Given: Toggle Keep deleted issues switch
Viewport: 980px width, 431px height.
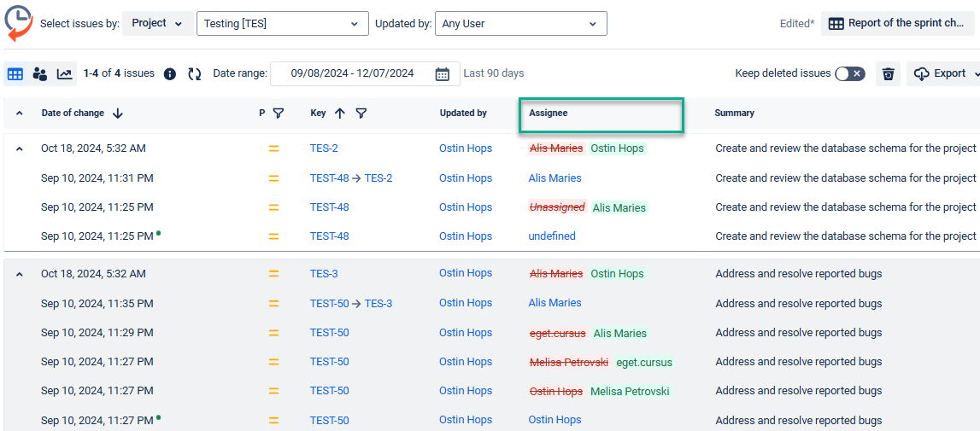Looking at the screenshot, I should point(850,73).
